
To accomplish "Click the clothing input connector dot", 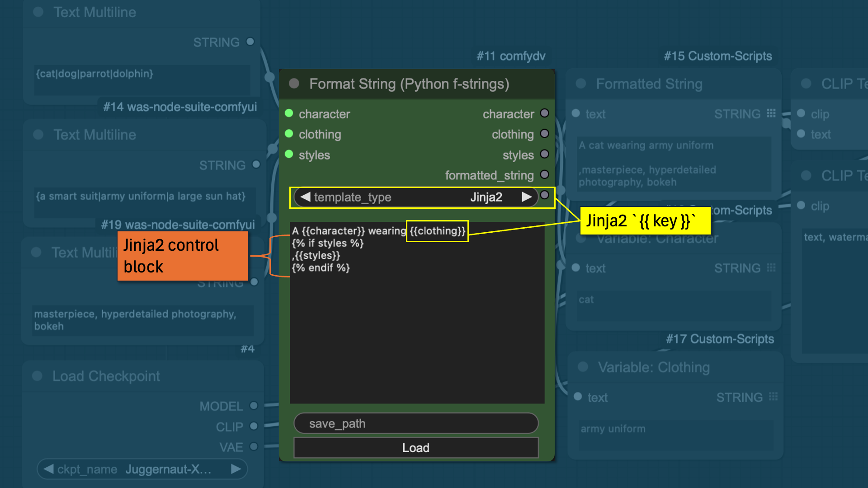I will (x=290, y=135).
